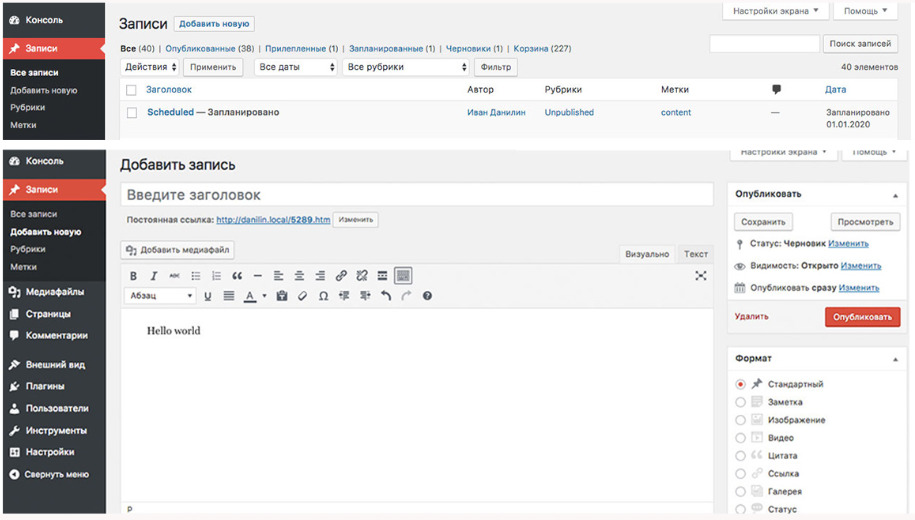The height and width of the screenshot is (520, 915).
Task: Paste as plain text
Action: pyautogui.click(x=282, y=296)
